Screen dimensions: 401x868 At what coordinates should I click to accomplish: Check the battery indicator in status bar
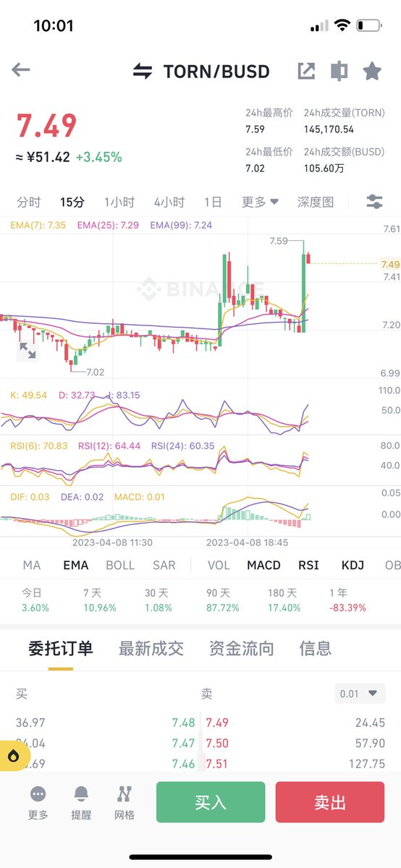coord(369,26)
